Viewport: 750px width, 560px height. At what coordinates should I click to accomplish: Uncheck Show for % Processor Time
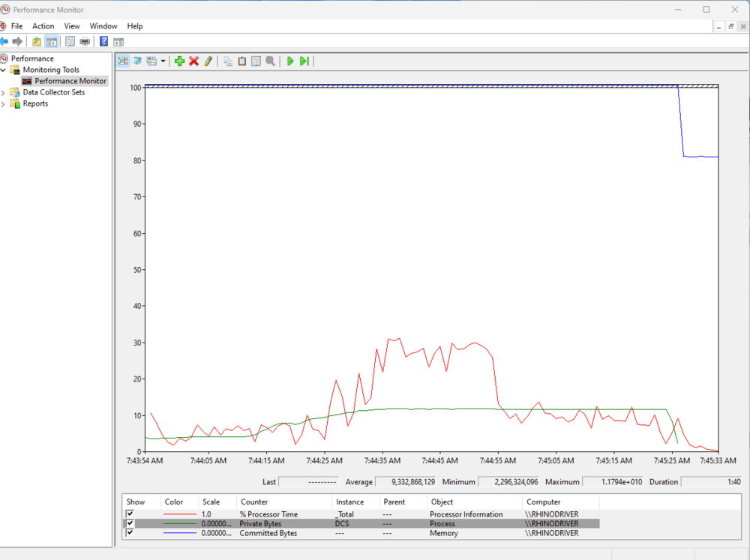[x=130, y=514]
